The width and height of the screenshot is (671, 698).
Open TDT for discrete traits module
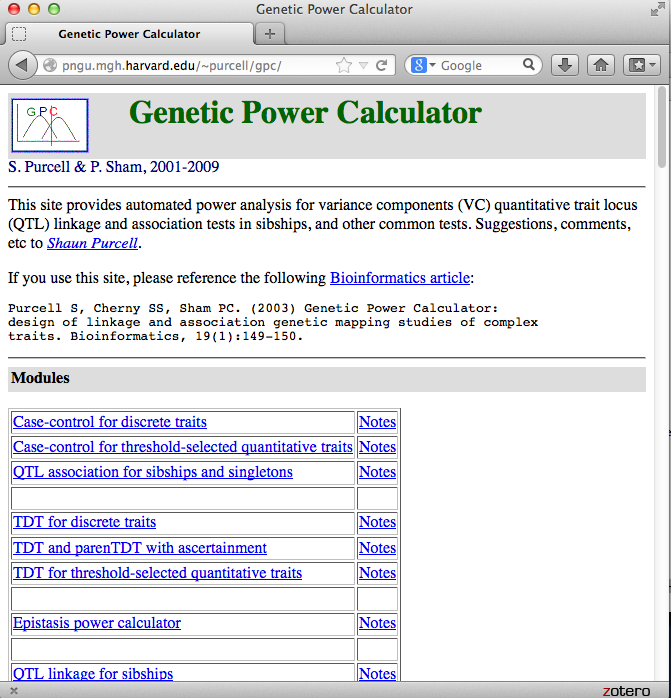pyautogui.click(x=85, y=522)
